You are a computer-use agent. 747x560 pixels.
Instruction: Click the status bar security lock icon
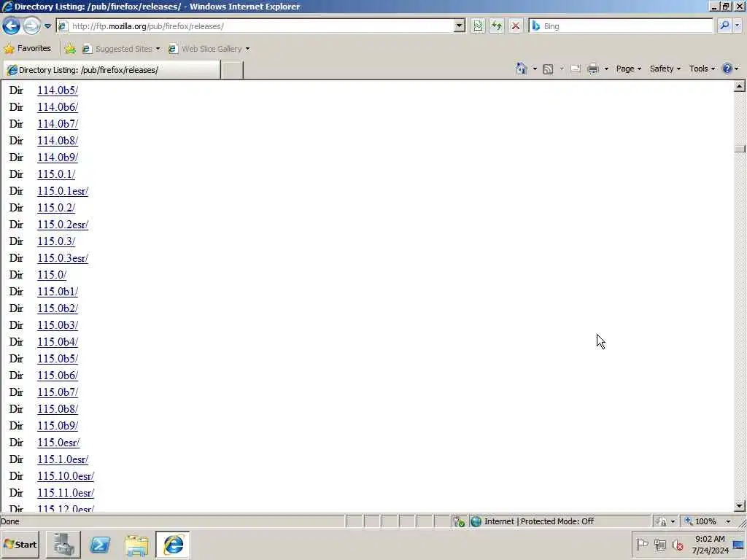pos(661,521)
